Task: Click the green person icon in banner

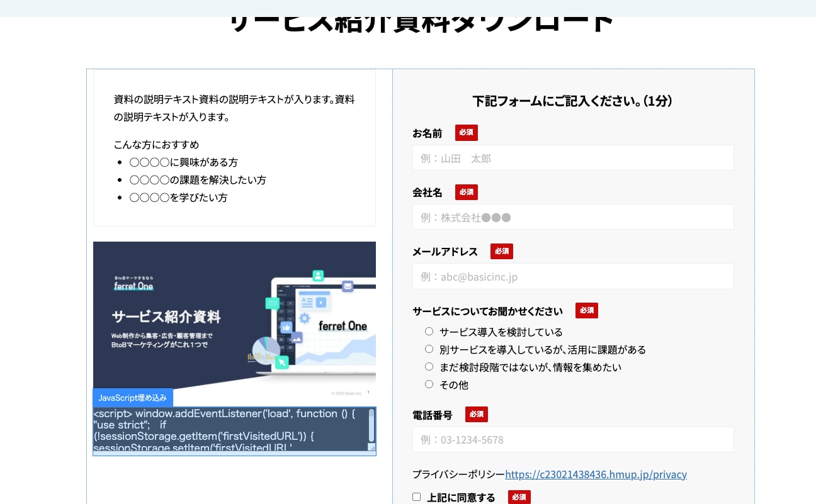Action: (318, 275)
